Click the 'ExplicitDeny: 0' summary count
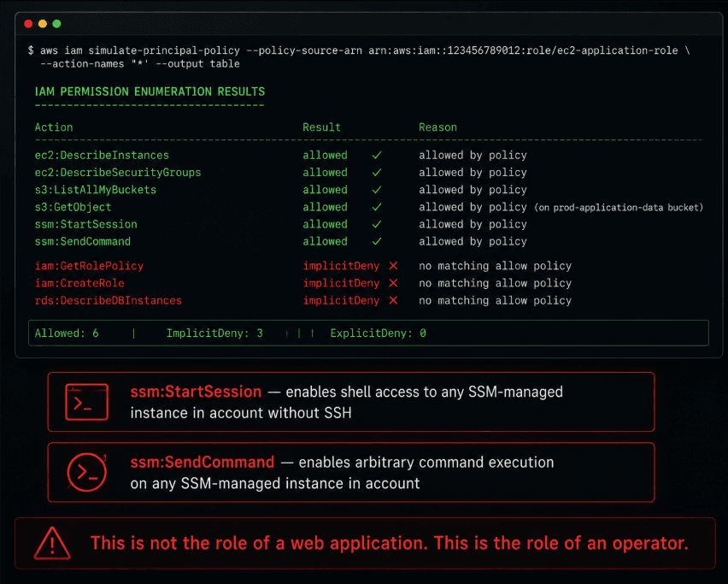 click(x=378, y=333)
